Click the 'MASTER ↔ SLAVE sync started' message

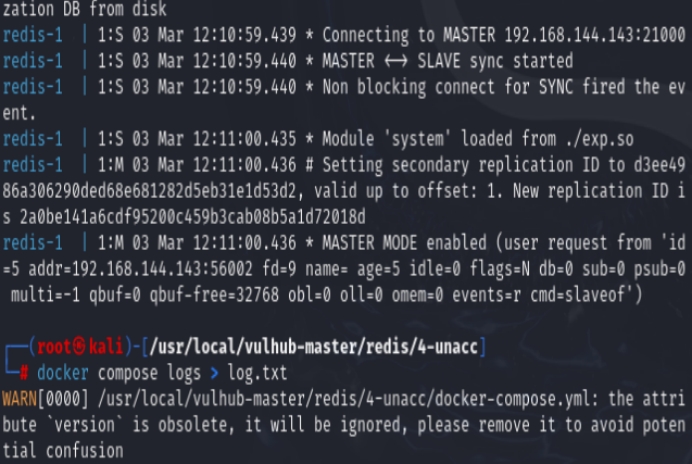coord(447,61)
